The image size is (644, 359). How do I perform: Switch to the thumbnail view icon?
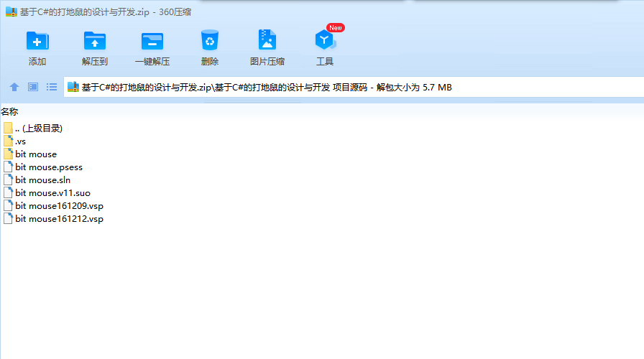33,87
